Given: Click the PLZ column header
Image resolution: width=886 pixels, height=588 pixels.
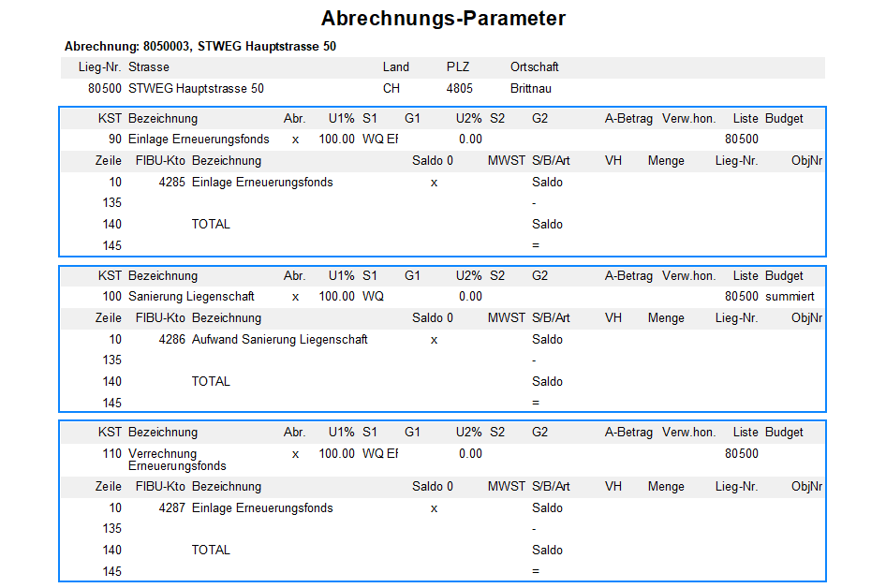Looking at the screenshot, I should coord(458,67).
